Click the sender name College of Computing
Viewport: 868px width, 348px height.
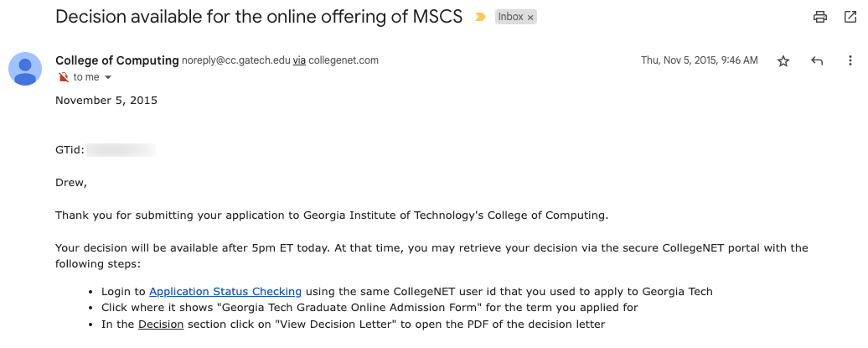117,60
